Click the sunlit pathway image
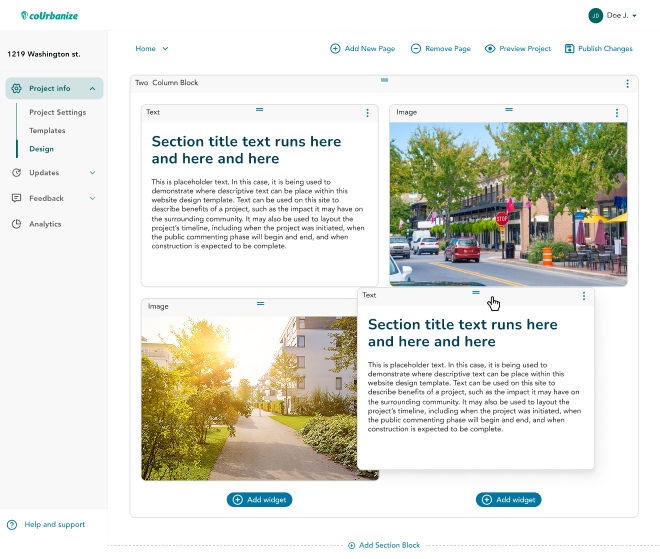 [x=249, y=398]
